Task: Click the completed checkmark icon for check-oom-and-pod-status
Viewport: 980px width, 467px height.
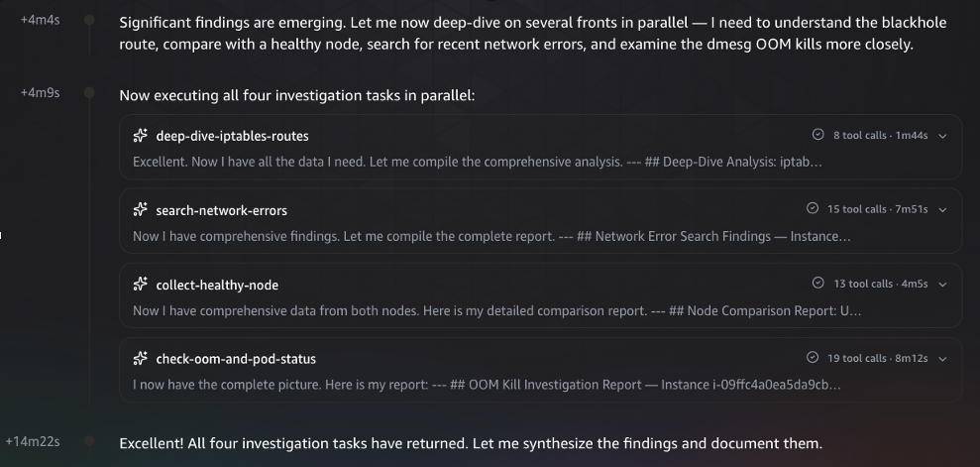Action: click(813, 357)
